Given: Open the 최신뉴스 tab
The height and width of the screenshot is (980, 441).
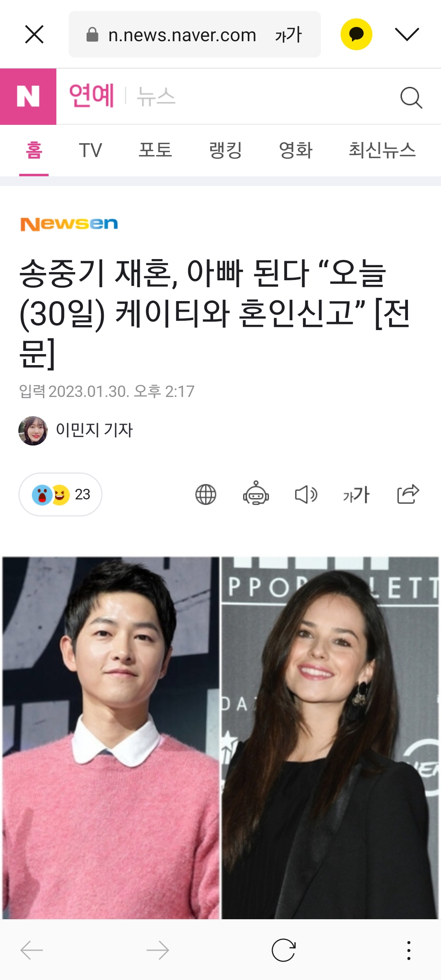Looking at the screenshot, I should point(382,150).
